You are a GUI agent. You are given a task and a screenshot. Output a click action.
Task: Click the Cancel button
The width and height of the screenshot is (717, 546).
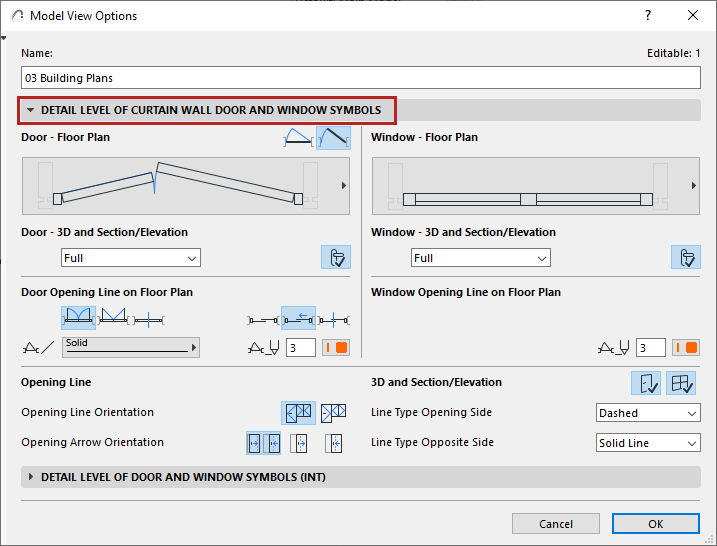pyautogui.click(x=556, y=523)
